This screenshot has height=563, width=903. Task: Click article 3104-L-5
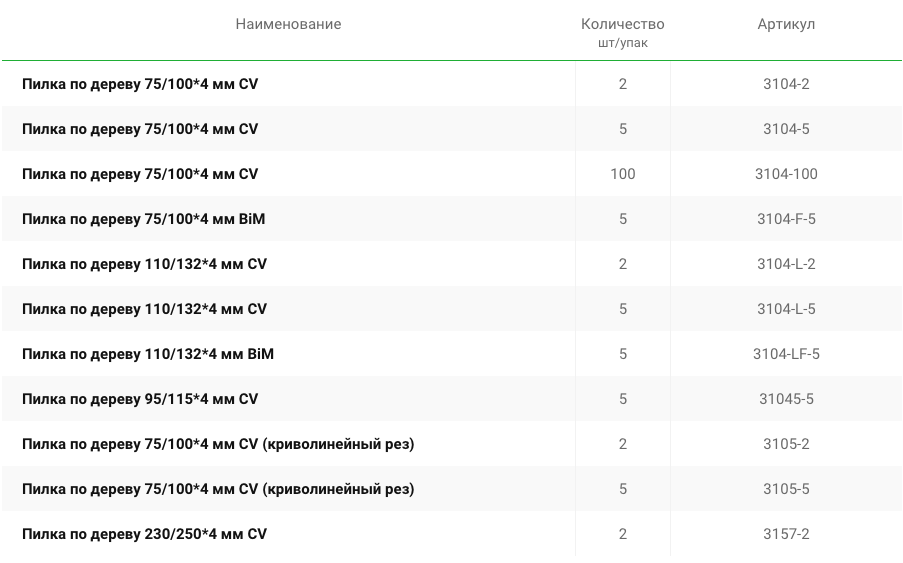pos(786,309)
